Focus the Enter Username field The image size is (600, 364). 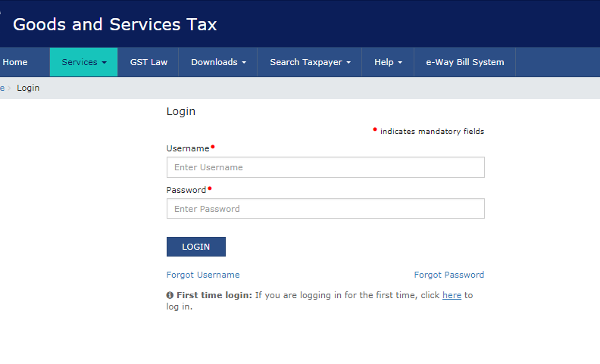[325, 167]
